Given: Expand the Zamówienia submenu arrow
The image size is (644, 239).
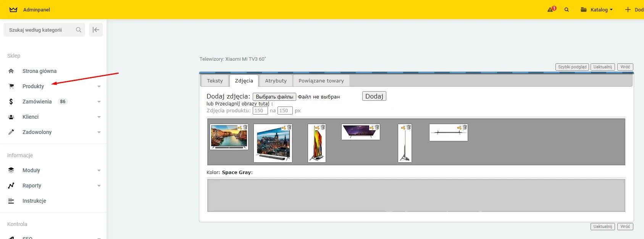Looking at the screenshot, I should point(99,102).
